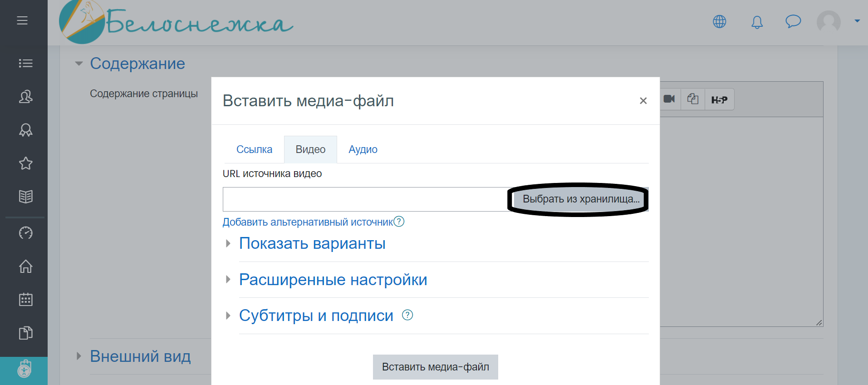The height and width of the screenshot is (385, 868).
Task: Open the messages speech bubble icon
Action: [793, 21]
